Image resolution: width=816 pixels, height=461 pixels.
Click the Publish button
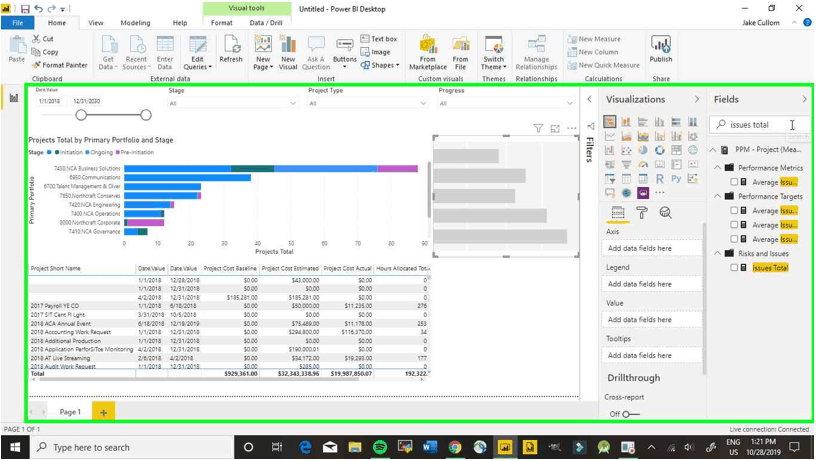pyautogui.click(x=661, y=49)
